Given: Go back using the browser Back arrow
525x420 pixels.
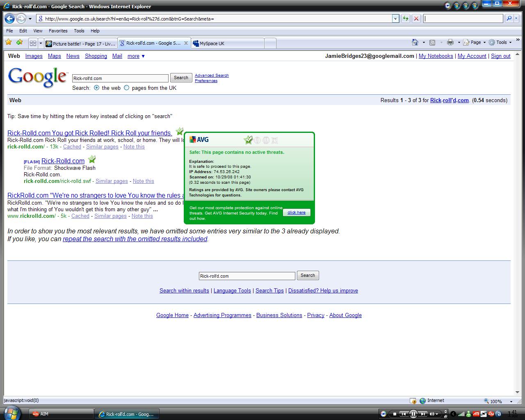Looking at the screenshot, I should 10,18.
